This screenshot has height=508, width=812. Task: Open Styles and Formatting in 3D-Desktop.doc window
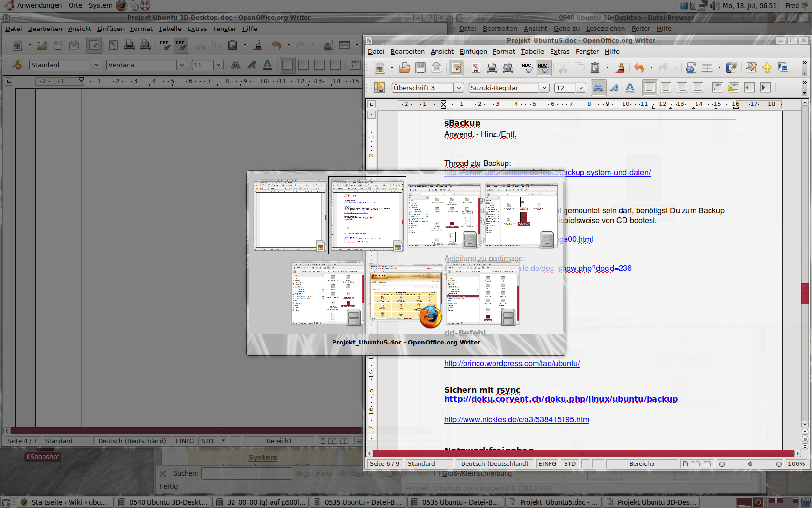click(17, 65)
